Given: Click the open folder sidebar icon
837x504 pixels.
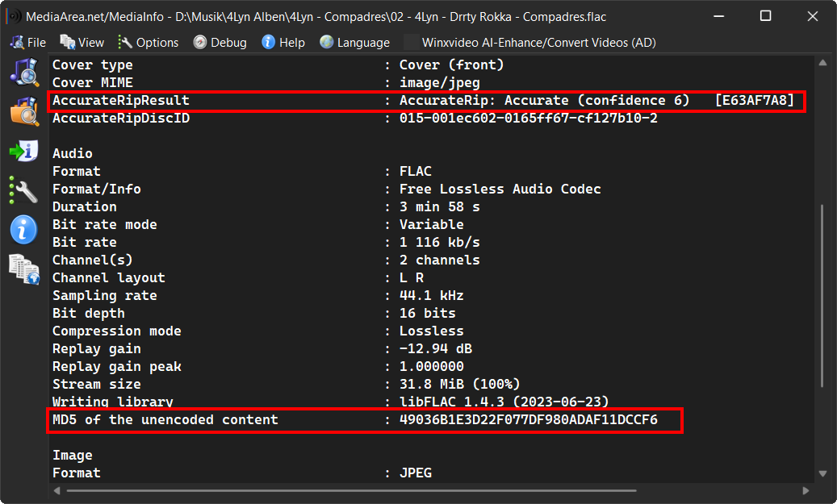Looking at the screenshot, I should point(24,111).
